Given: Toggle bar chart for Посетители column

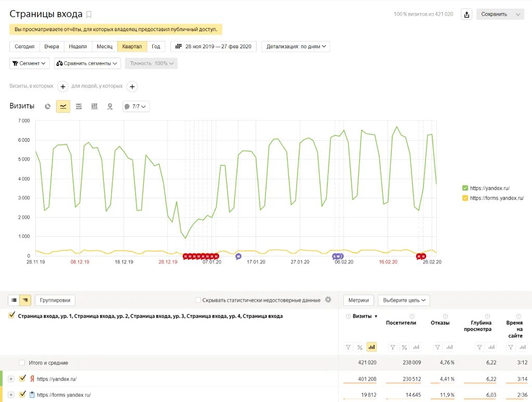Looking at the screenshot, I should [416, 347].
